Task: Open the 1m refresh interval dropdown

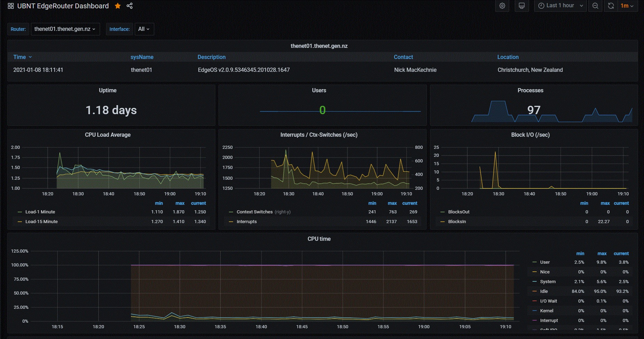Action: (627, 6)
